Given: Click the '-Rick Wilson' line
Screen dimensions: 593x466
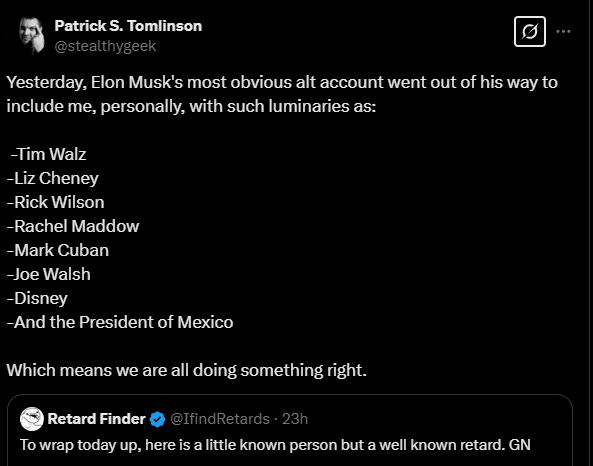Looking at the screenshot, I should pos(55,202).
